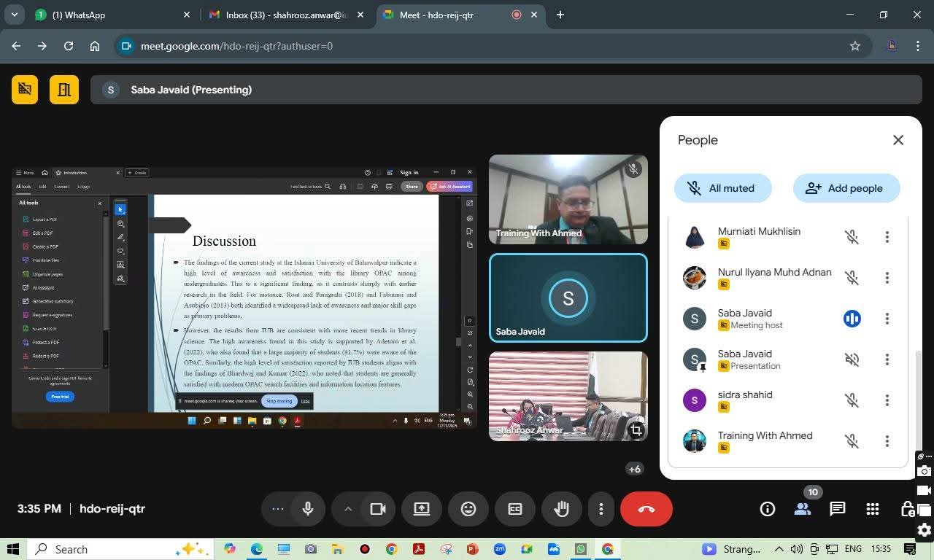The width and height of the screenshot is (934, 560).
Task: Expand audio/video settings chevron
Action: tap(348, 509)
